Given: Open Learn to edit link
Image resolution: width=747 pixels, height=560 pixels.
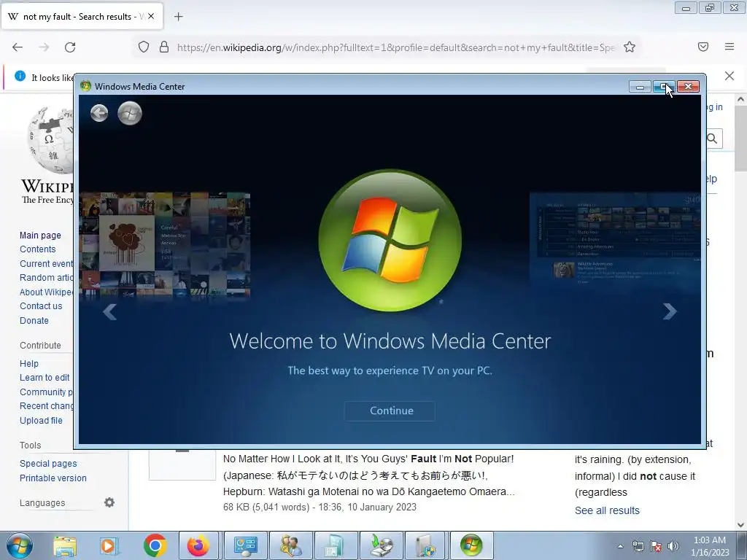Looking at the screenshot, I should (44, 378).
